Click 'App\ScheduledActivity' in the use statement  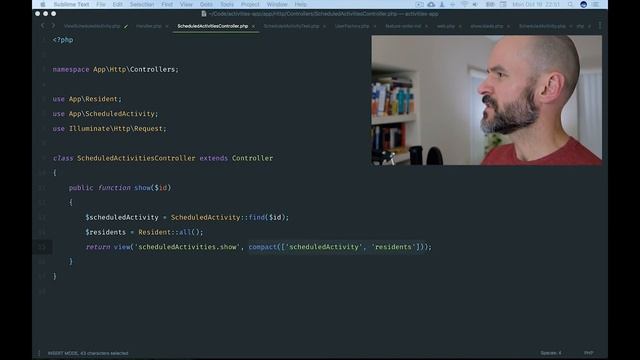(x=111, y=114)
